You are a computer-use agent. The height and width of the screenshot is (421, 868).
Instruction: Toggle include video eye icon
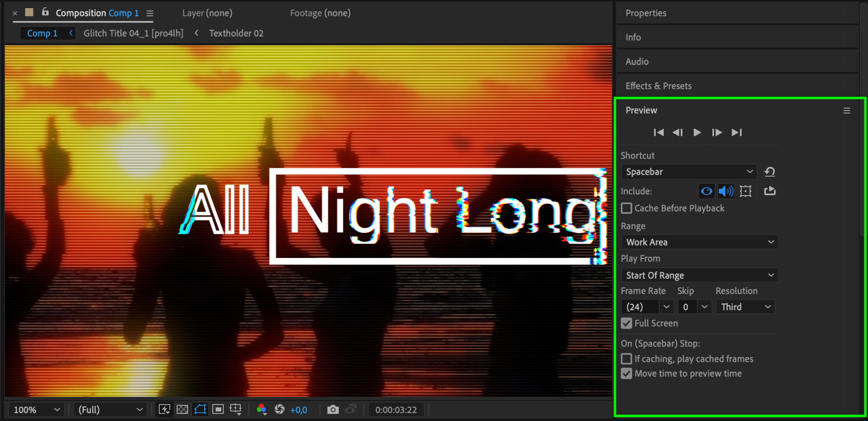pos(707,191)
